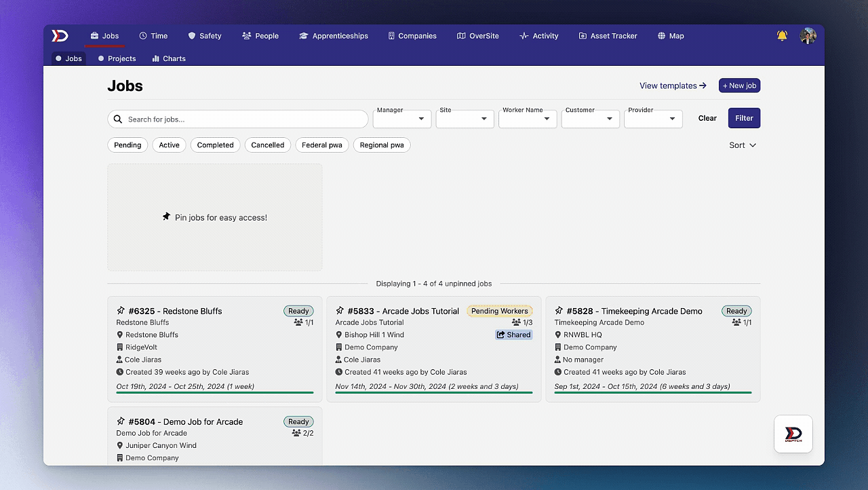The width and height of the screenshot is (868, 490).
Task: Click the progress bar on the #6325 card
Action: pyautogui.click(x=215, y=392)
